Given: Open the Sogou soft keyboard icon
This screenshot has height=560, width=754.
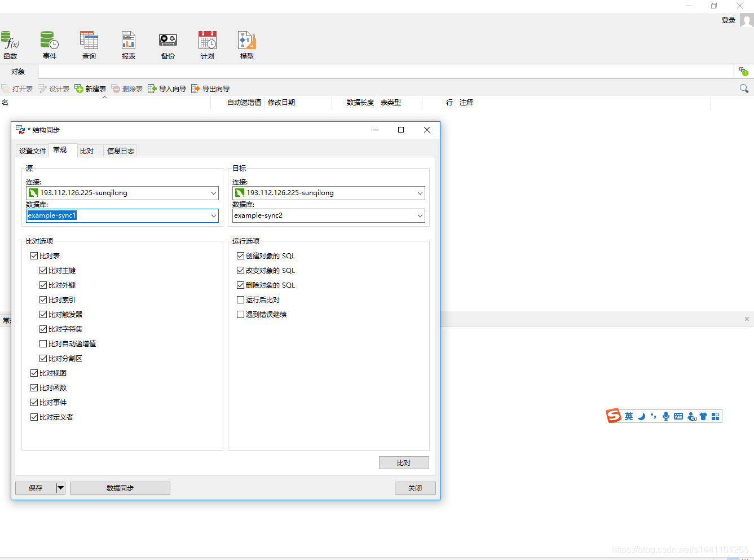Looking at the screenshot, I should 678,416.
